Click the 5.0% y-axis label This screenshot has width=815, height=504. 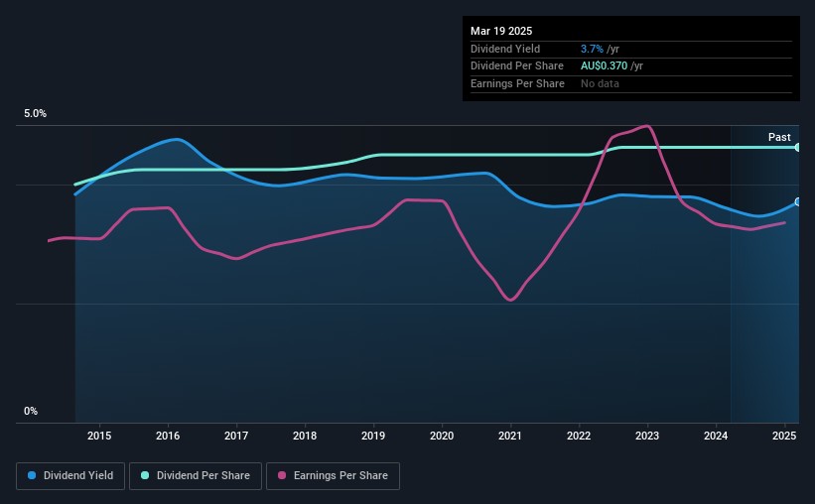[x=35, y=113]
